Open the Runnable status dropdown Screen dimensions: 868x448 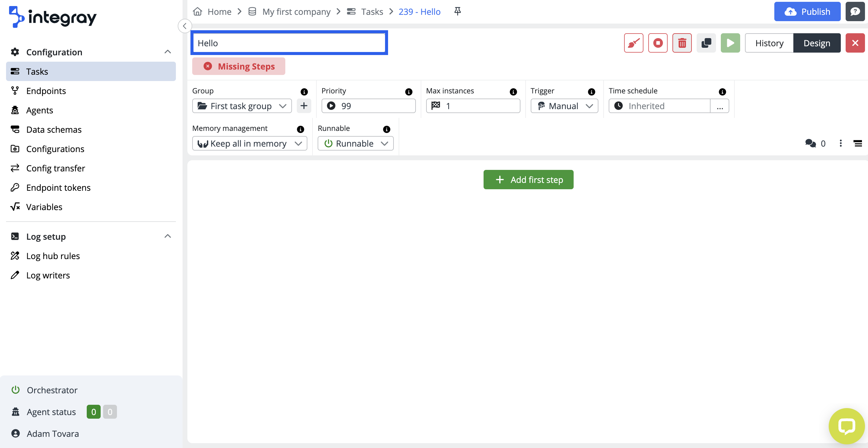(x=355, y=144)
